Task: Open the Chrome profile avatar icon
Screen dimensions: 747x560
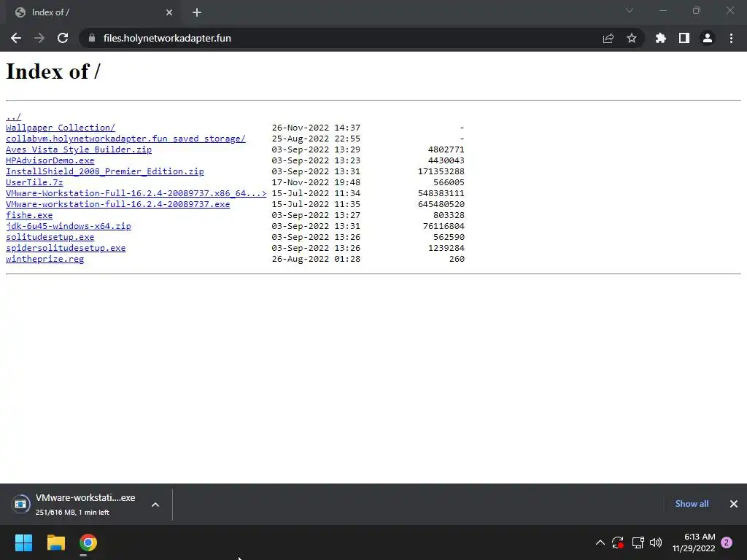Action: 708,38
